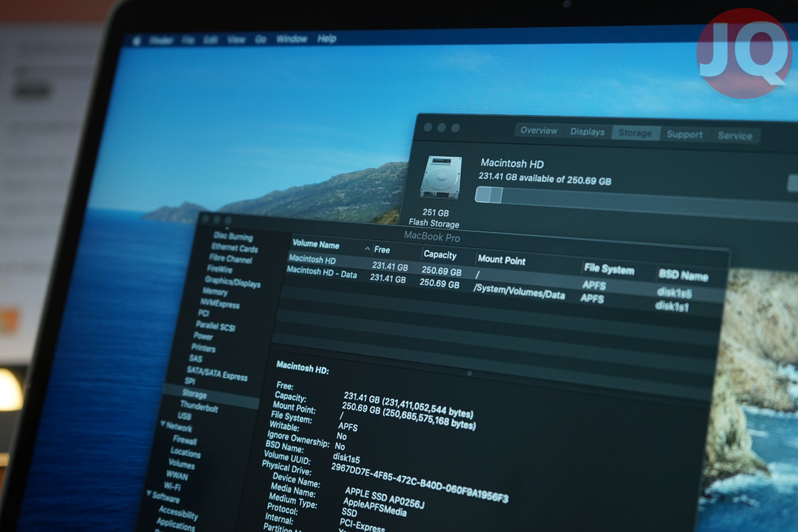The width and height of the screenshot is (798, 532).
Task: Select Disc Burning in the sidebar
Action: pos(233,236)
